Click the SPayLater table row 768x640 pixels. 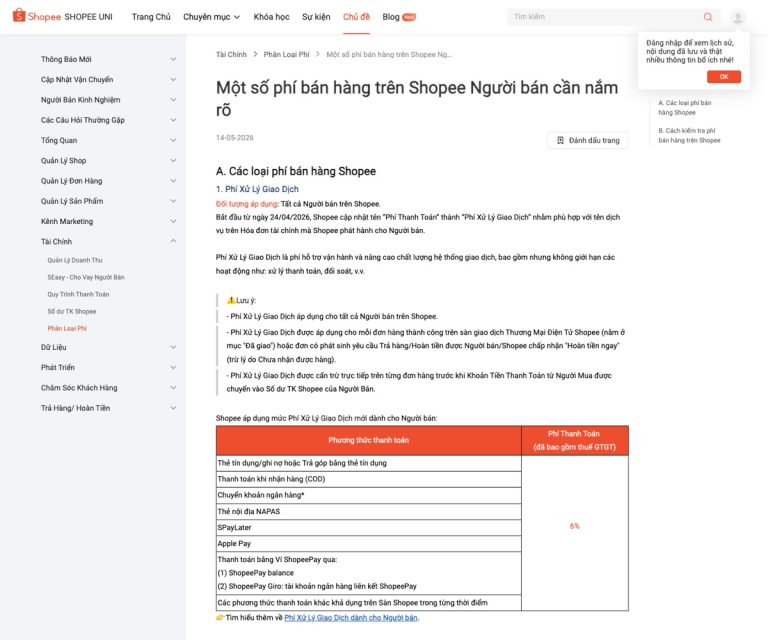tap(368, 527)
